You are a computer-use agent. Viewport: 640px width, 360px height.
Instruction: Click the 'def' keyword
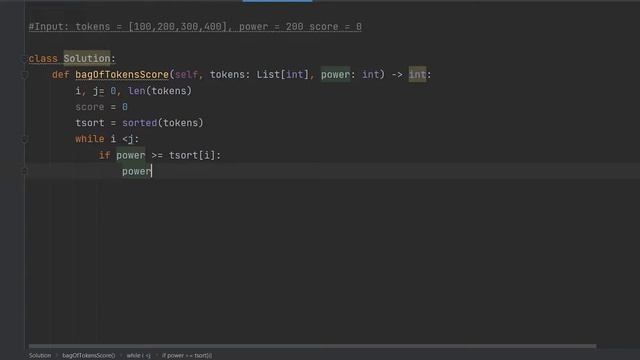(60, 75)
